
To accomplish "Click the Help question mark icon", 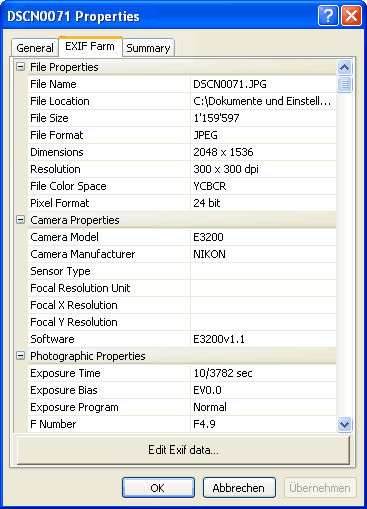I will pos(328,15).
